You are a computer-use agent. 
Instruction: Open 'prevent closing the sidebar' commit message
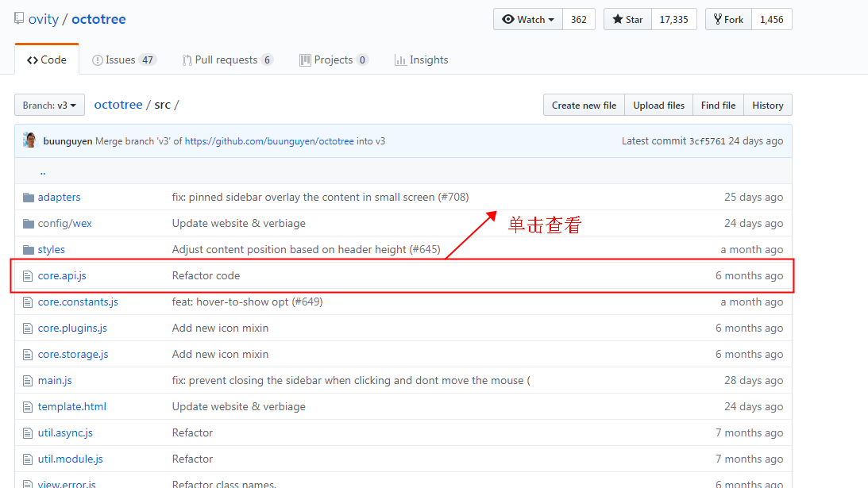[351, 380]
